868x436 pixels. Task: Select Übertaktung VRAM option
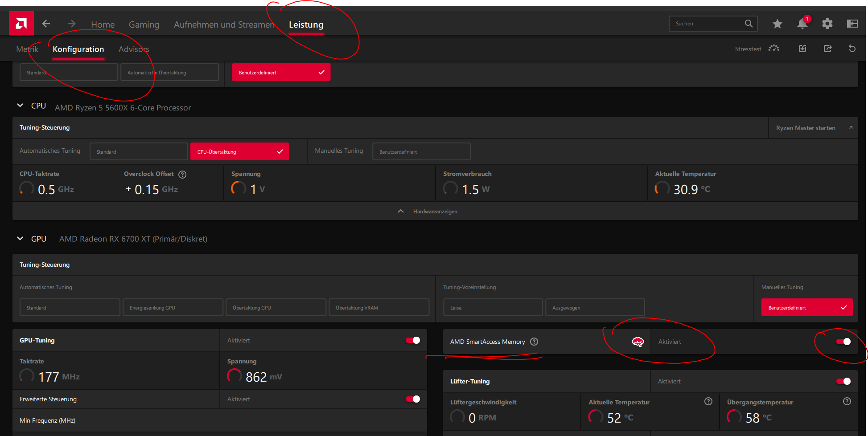click(x=379, y=307)
